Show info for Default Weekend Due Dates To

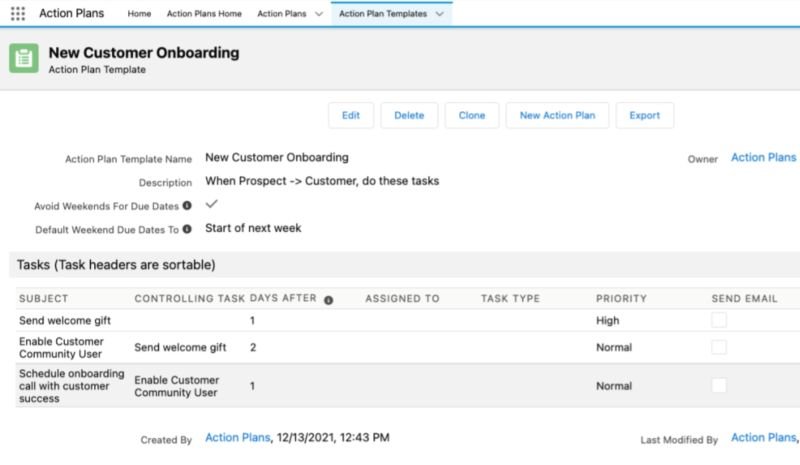[x=187, y=229]
